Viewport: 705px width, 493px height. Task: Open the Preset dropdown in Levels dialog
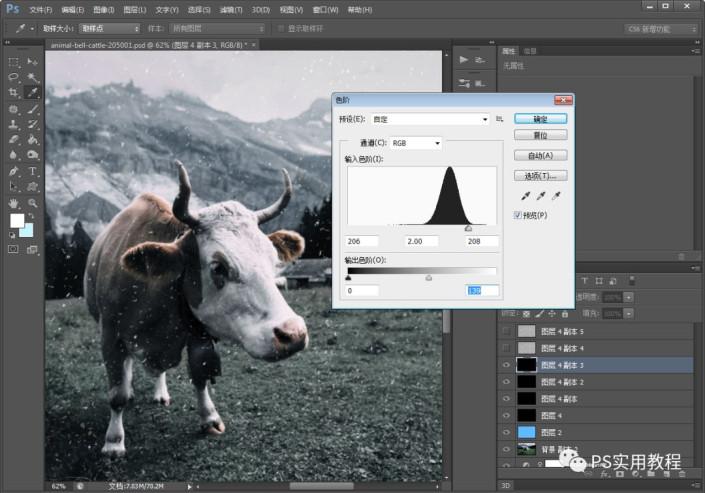pos(430,119)
